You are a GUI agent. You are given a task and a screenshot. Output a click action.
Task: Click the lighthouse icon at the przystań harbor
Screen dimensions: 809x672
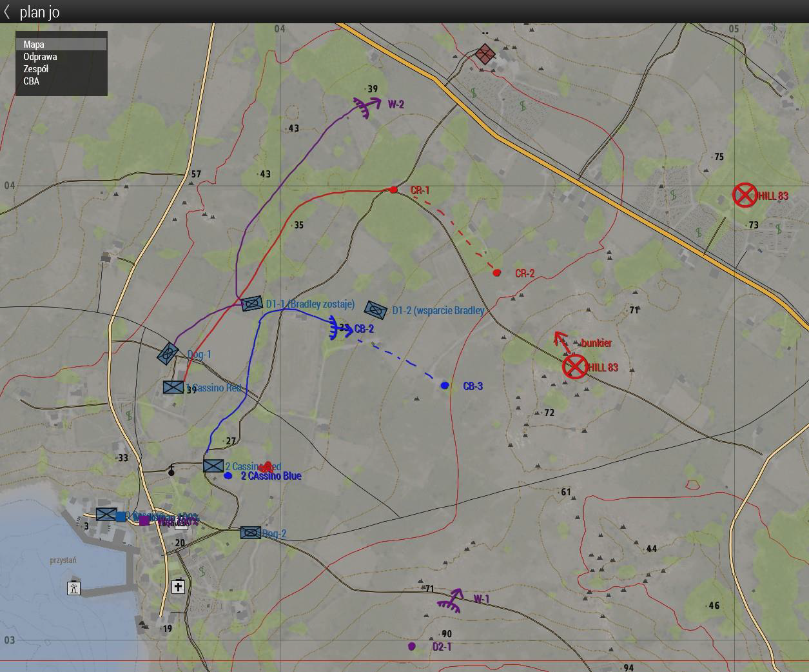point(74,588)
